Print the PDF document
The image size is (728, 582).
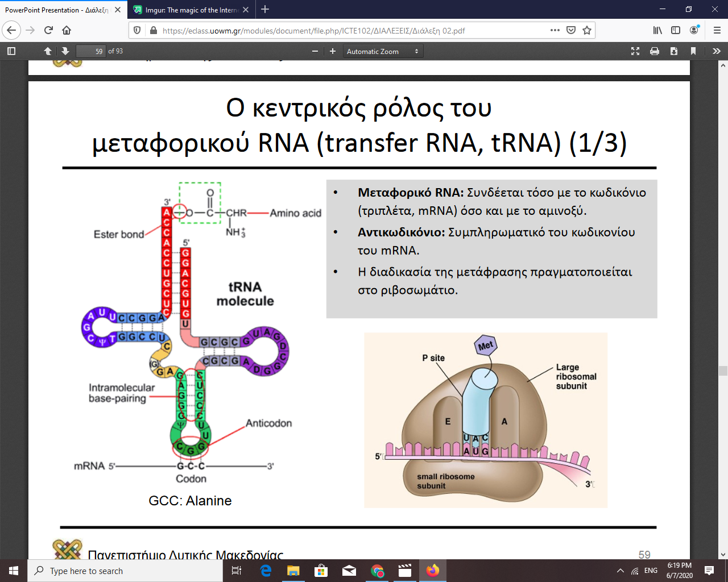[x=655, y=51]
